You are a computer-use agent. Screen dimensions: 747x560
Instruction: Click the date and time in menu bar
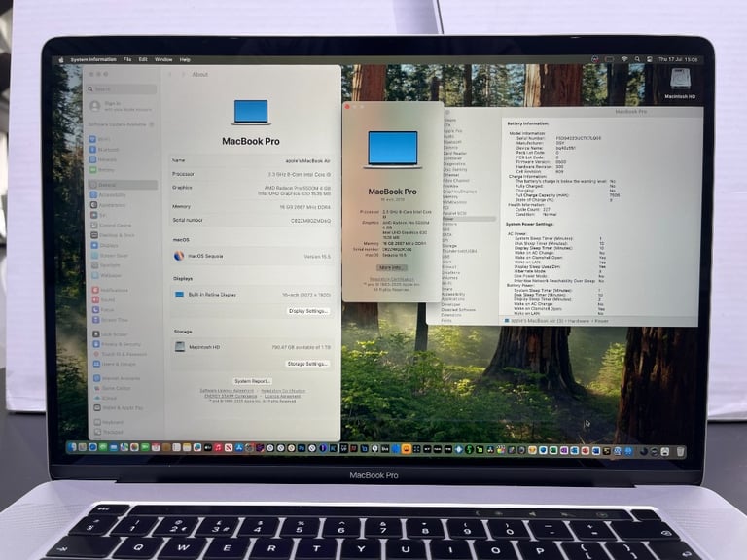coord(678,59)
